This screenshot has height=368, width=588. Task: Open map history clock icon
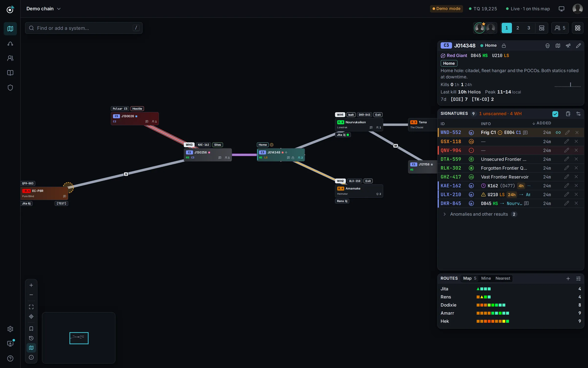click(31, 338)
